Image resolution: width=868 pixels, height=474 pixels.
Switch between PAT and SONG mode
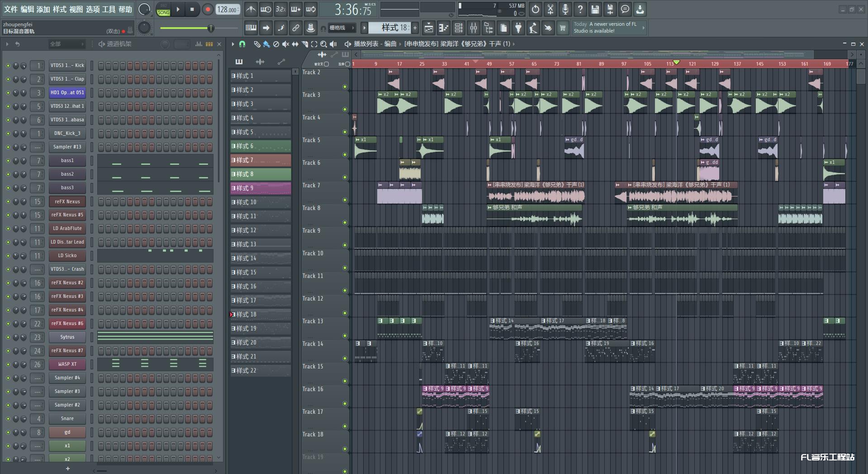[x=163, y=9]
